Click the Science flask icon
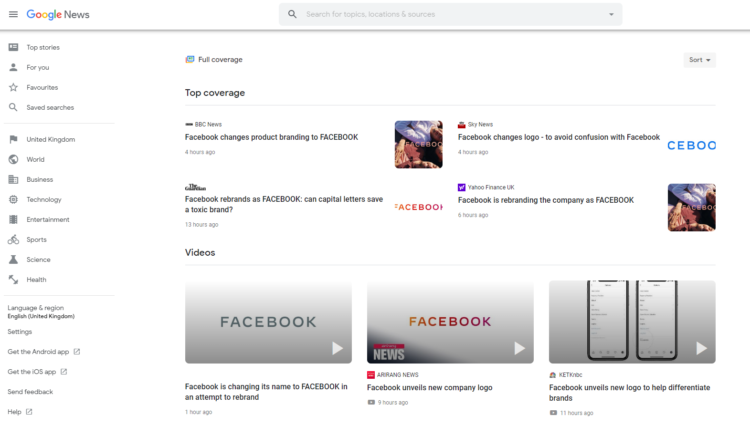 pos(13,259)
